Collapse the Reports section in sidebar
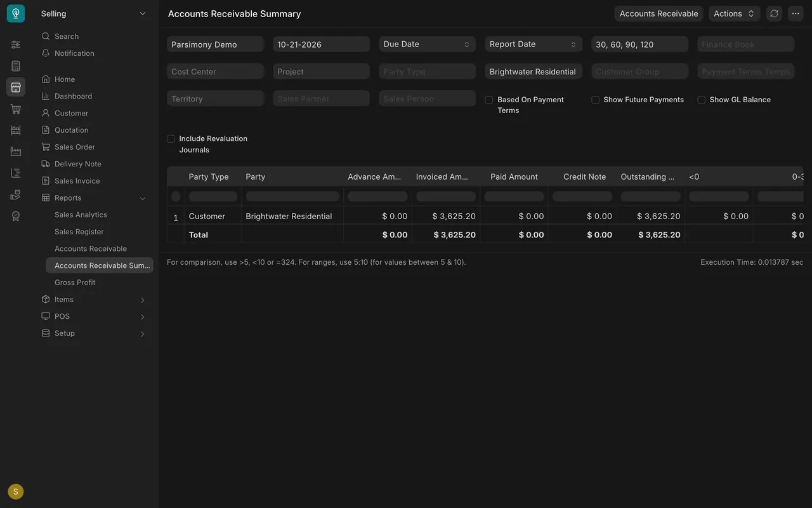Viewport: 812px width, 508px height. point(143,198)
